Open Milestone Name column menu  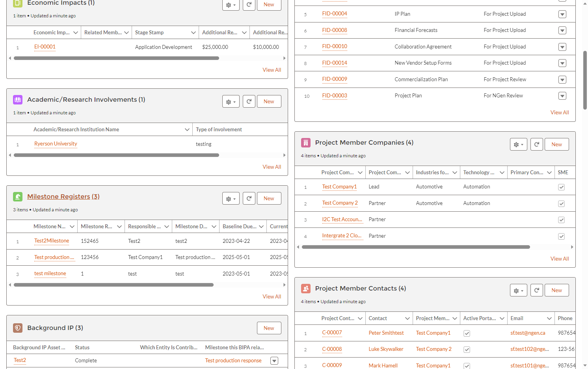[72, 227]
